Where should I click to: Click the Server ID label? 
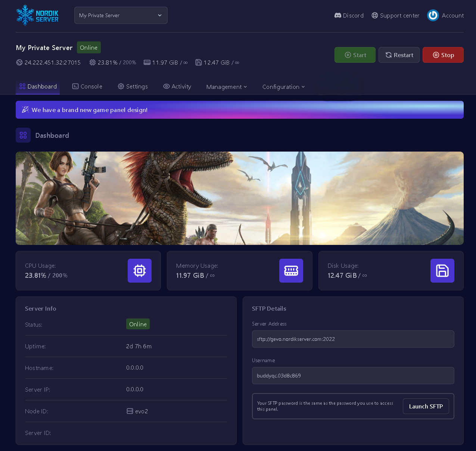[38, 433]
